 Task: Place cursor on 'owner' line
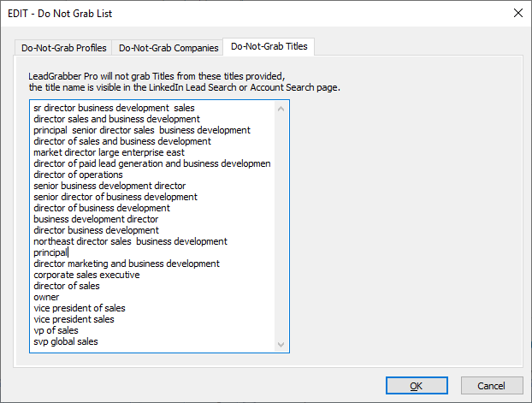tap(46, 297)
